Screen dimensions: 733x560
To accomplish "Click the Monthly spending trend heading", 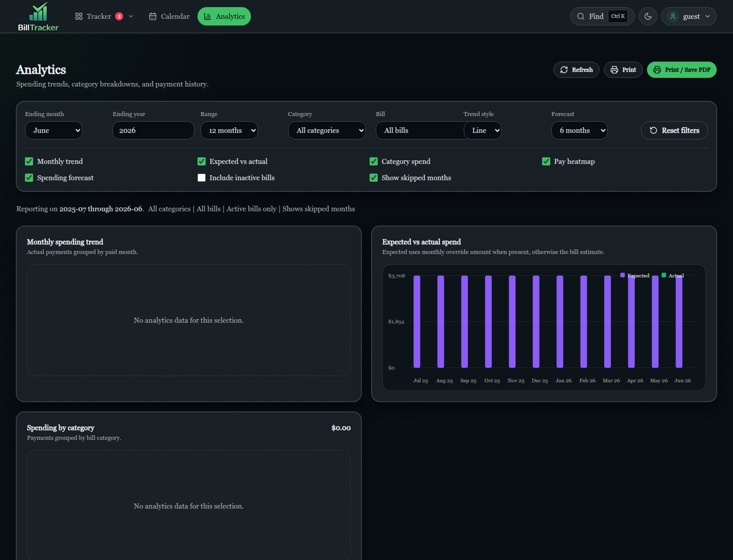I will [x=65, y=242].
